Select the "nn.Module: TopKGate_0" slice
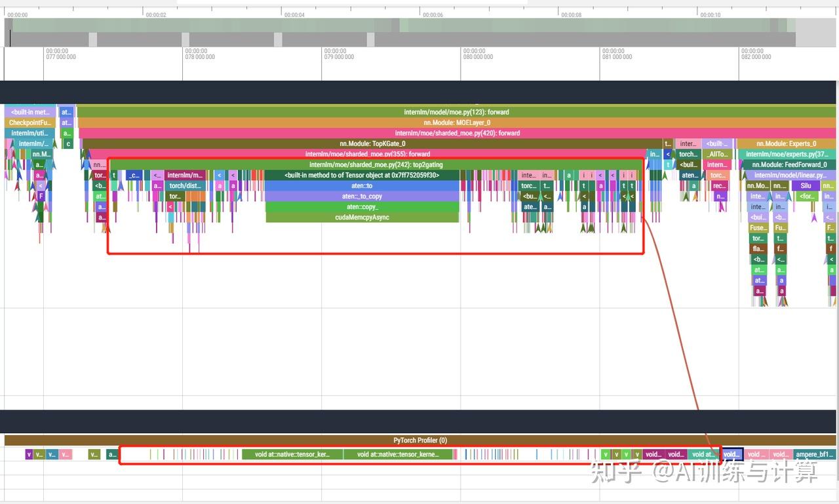This screenshot has width=839, height=504. 372,144
